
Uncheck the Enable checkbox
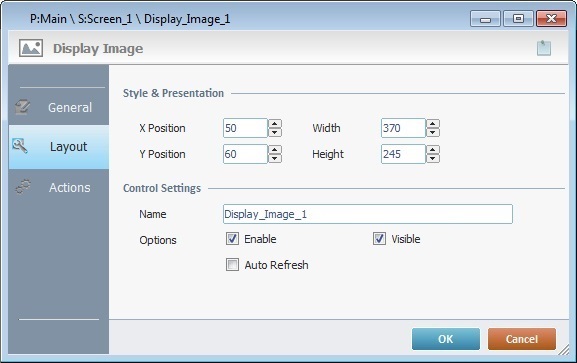[x=232, y=239]
